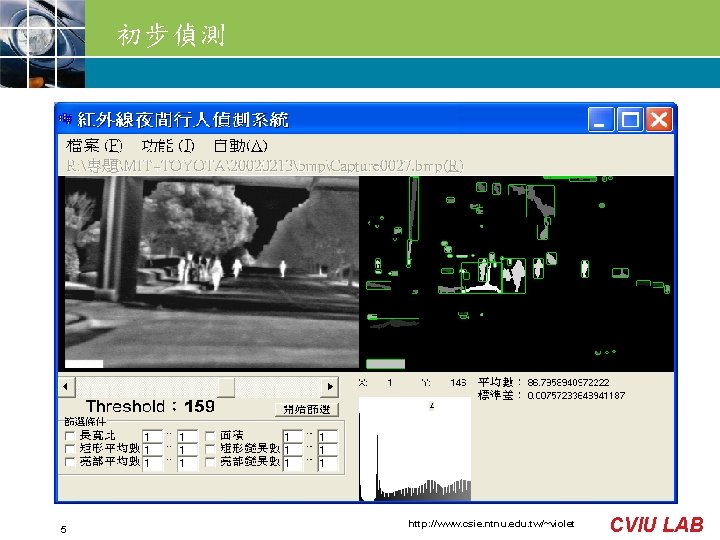Click the 矩形平均數 minimum value field
Image resolution: width=720 pixels, height=540 pixels.
click(x=152, y=450)
